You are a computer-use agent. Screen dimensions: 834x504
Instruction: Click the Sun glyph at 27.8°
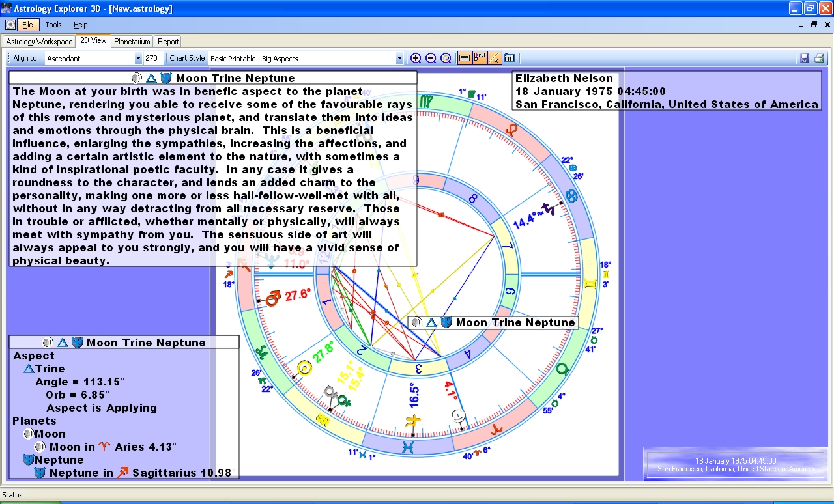click(304, 369)
